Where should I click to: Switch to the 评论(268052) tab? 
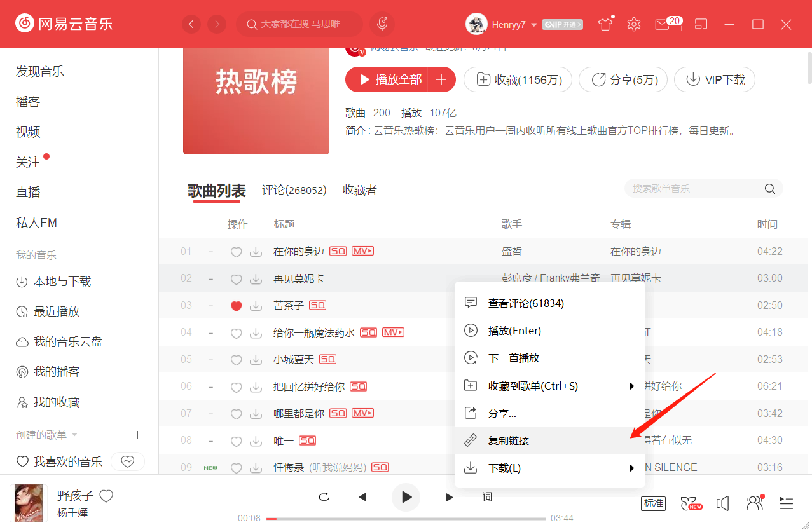[x=294, y=190]
